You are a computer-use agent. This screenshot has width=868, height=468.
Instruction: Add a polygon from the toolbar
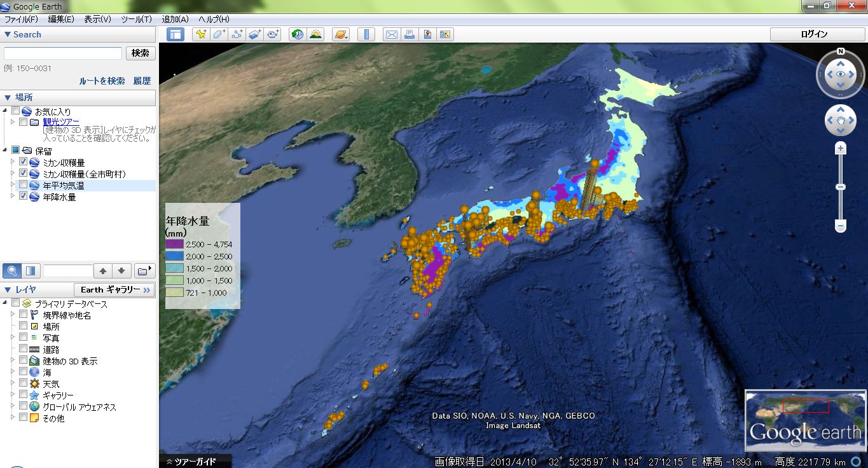(x=219, y=34)
